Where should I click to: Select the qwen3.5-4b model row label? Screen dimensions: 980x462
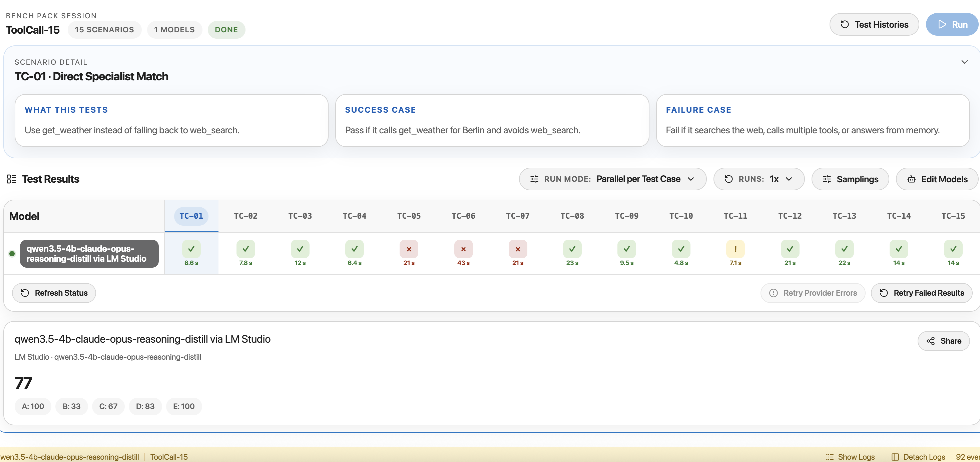coord(89,254)
